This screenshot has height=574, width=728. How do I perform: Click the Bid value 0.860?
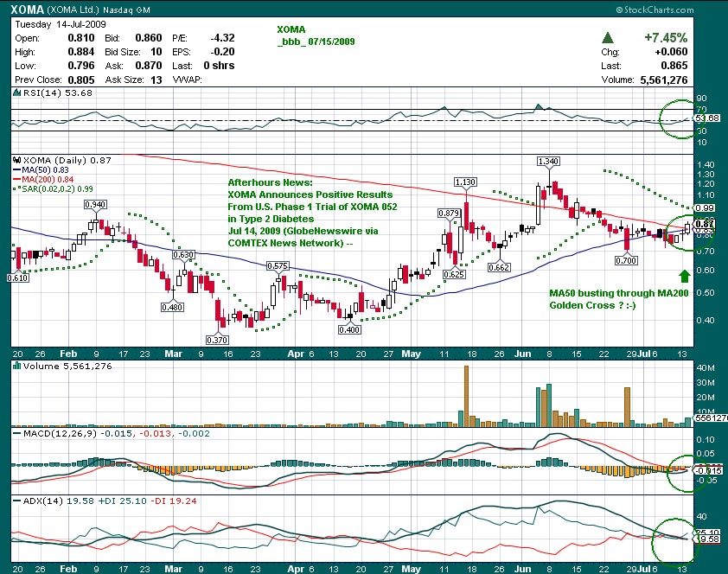[x=149, y=38]
